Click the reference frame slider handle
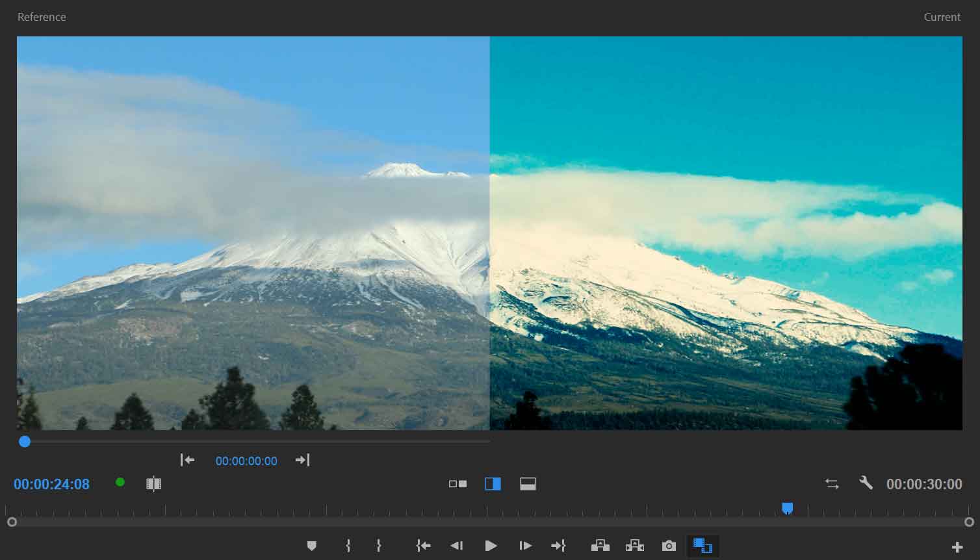This screenshot has height=560, width=980. (25, 442)
